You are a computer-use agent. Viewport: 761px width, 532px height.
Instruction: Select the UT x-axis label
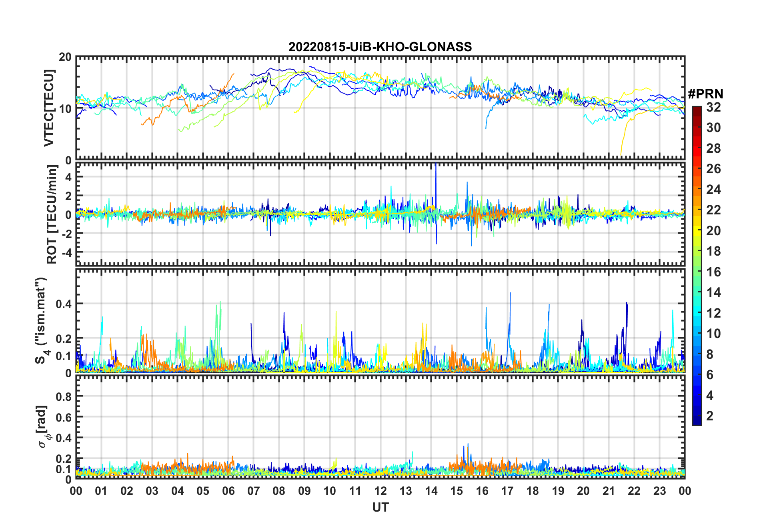(x=380, y=508)
